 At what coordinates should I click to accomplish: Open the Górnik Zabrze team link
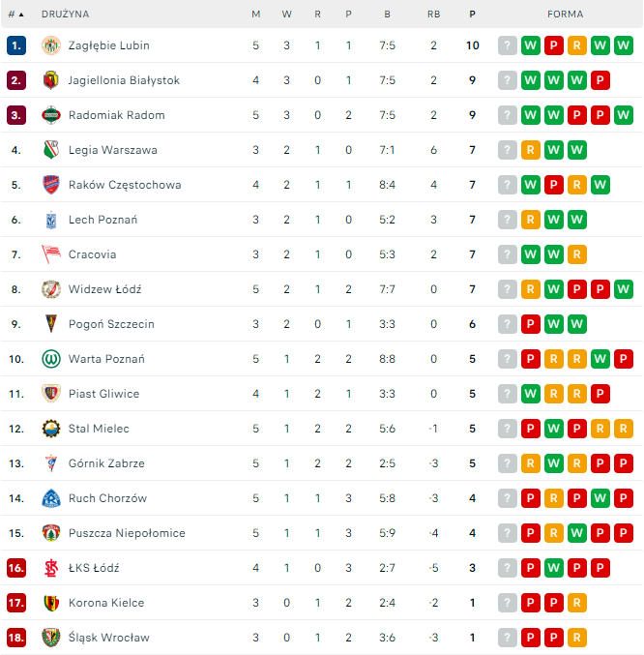107,463
